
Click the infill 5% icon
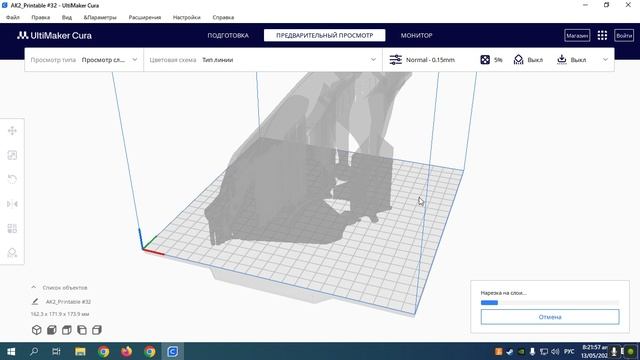tap(485, 60)
